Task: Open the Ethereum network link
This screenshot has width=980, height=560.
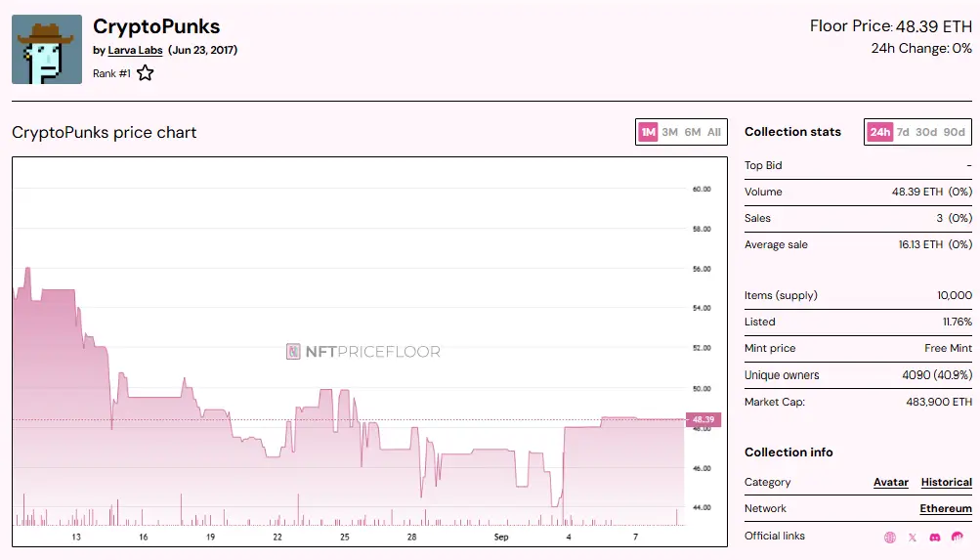Action: pyautogui.click(x=946, y=508)
